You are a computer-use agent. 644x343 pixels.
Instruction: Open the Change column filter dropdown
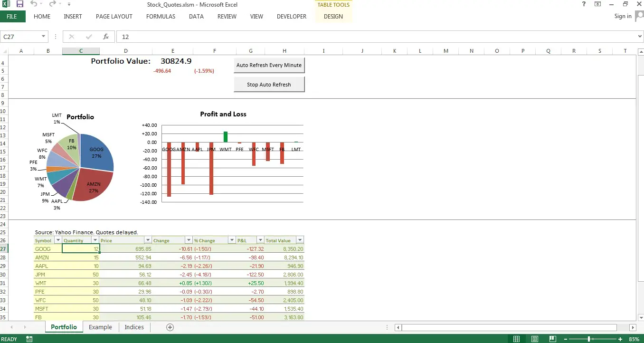coord(189,240)
